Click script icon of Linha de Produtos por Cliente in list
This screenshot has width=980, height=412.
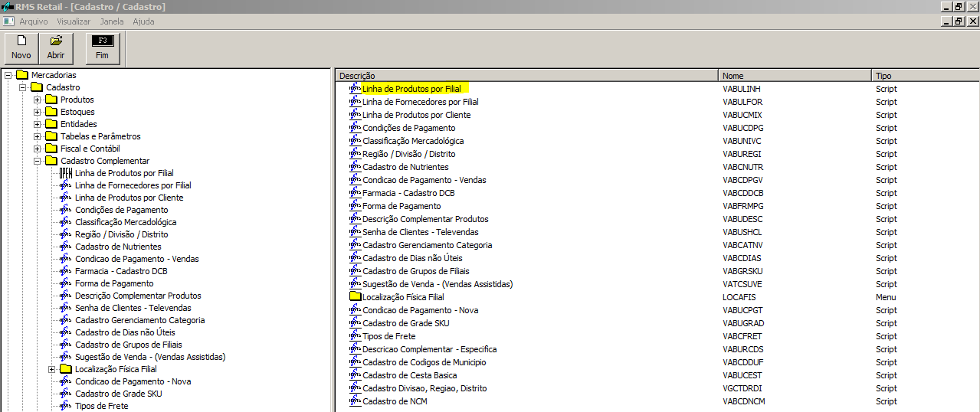[x=355, y=115]
